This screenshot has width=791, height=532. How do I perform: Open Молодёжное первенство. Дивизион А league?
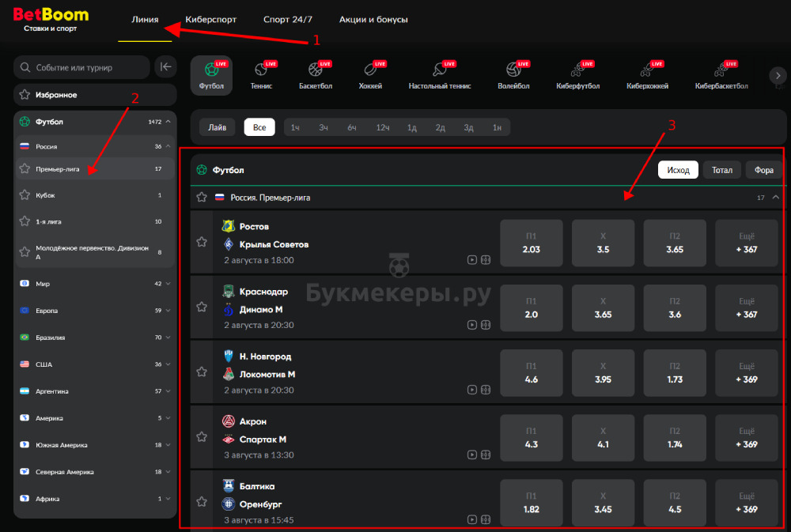[x=96, y=252]
